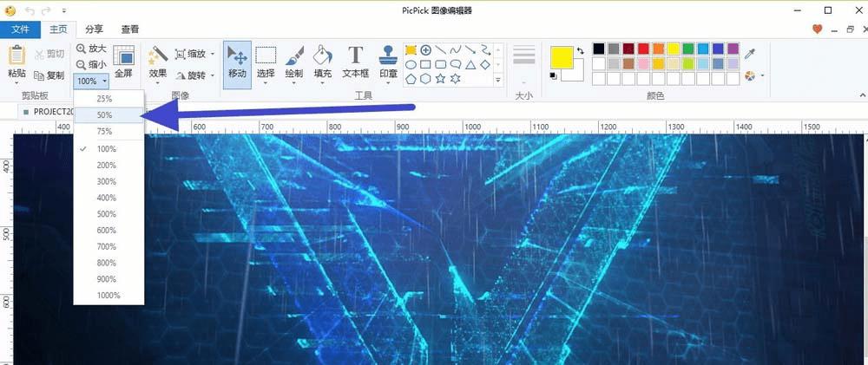
Task: Choose 75% zoom from the list
Action: click(x=108, y=132)
